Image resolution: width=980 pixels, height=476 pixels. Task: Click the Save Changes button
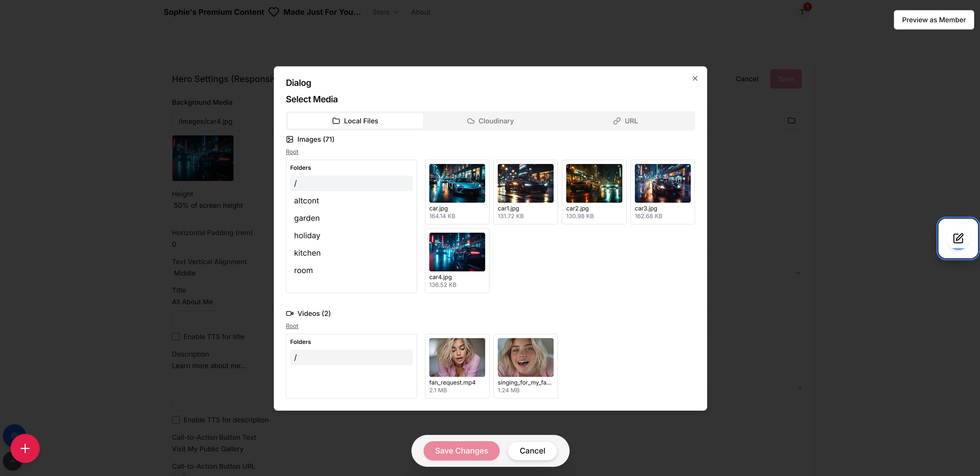461,451
